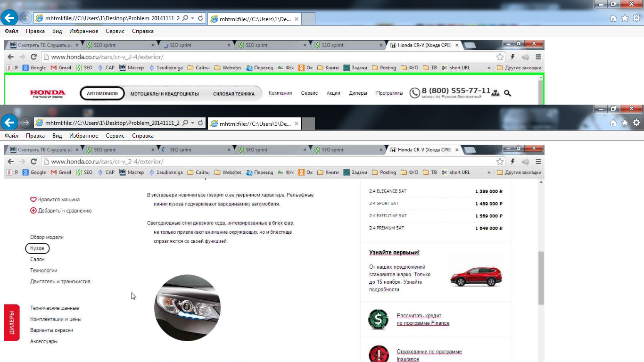Click the heart icon beside Нравится машина

coord(33,199)
